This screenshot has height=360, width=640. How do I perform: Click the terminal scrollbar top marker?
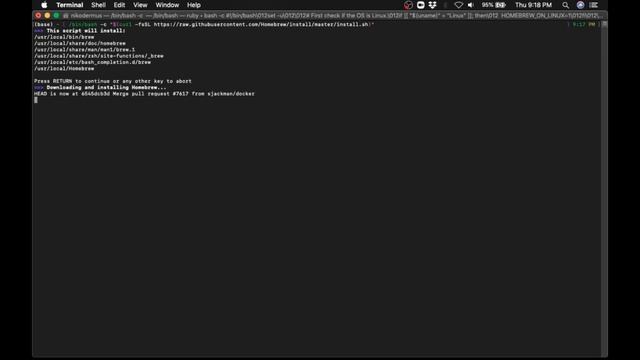pos(604,24)
